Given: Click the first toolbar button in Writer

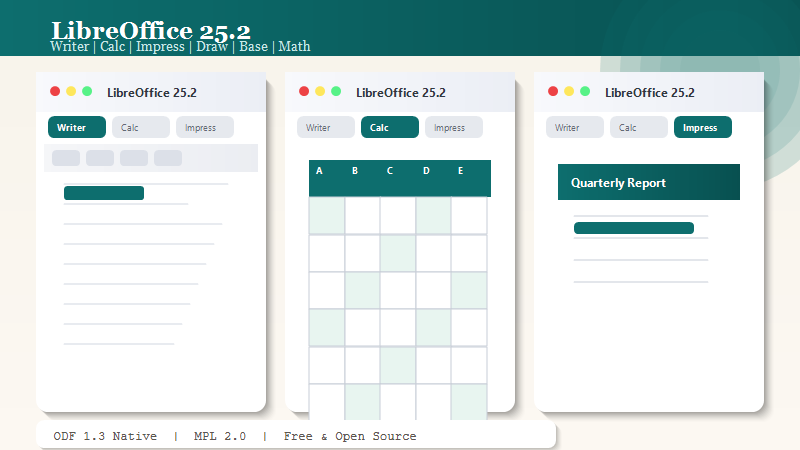Looking at the screenshot, I should click(x=66, y=158).
